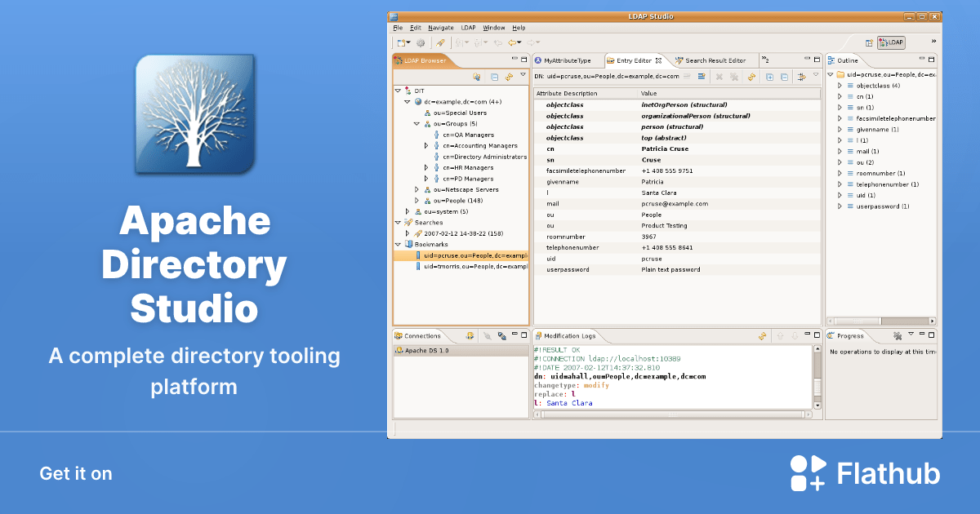The width and height of the screenshot is (980, 514).
Task: Collapse all entries in LDAP Browser
Action: pyautogui.click(x=494, y=76)
